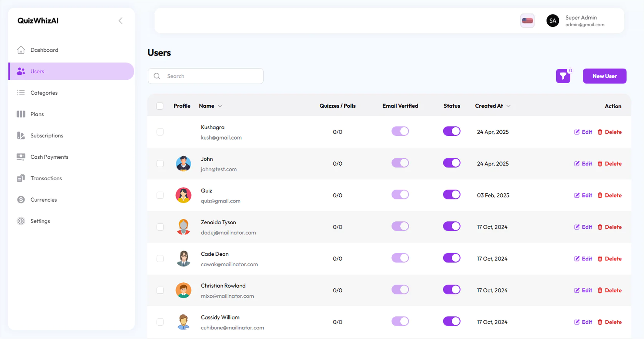Open the filter funnel icon button
The width and height of the screenshot is (644, 339).
[x=563, y=76]
